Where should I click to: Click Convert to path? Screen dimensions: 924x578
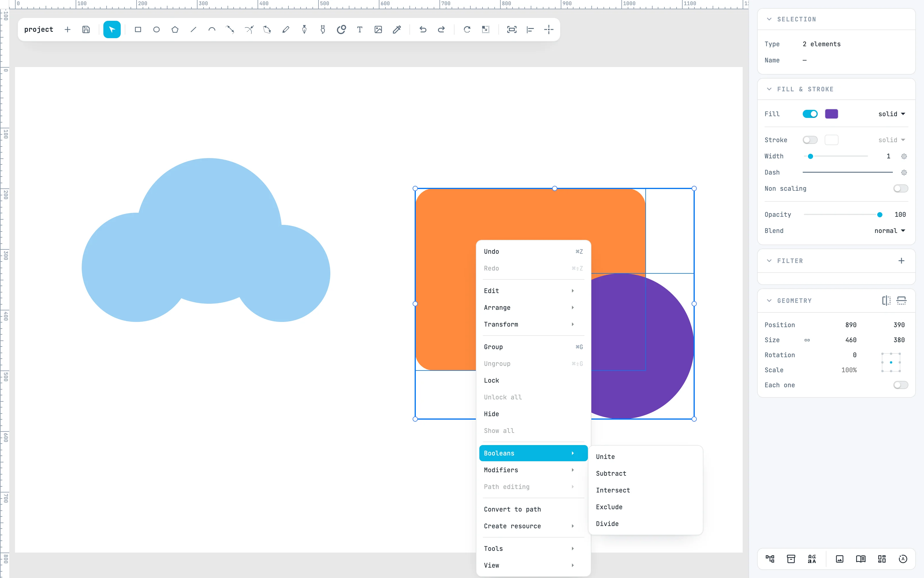click(533, 510)
